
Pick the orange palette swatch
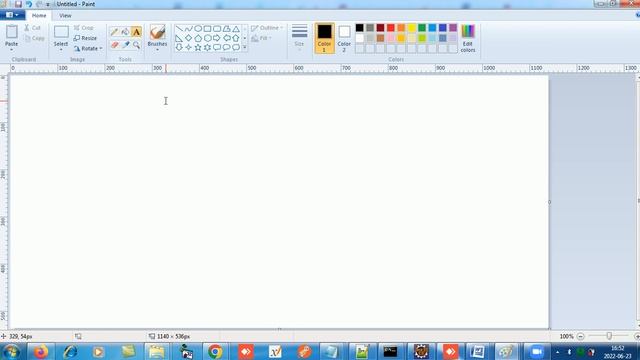401,28
